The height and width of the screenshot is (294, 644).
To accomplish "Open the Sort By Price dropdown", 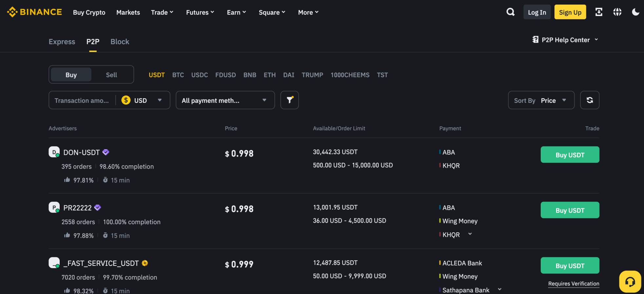I will (x=541, y=100).
